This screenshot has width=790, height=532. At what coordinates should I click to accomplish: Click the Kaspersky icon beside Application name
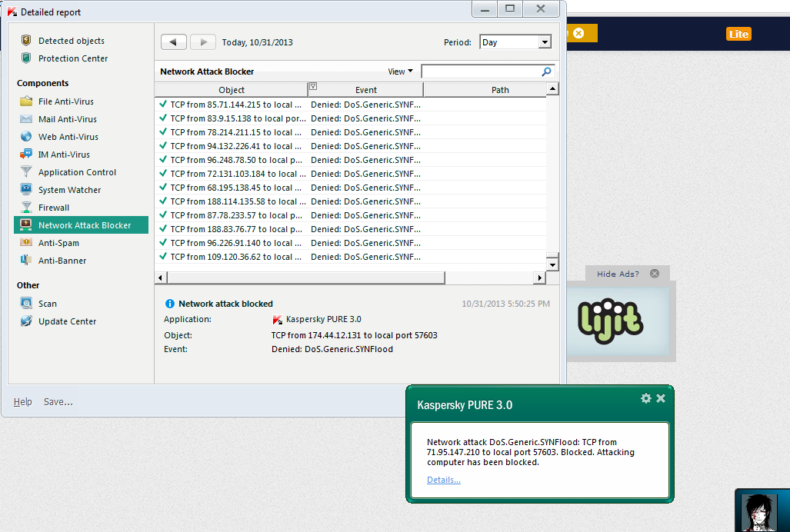[x=277, y=320]
